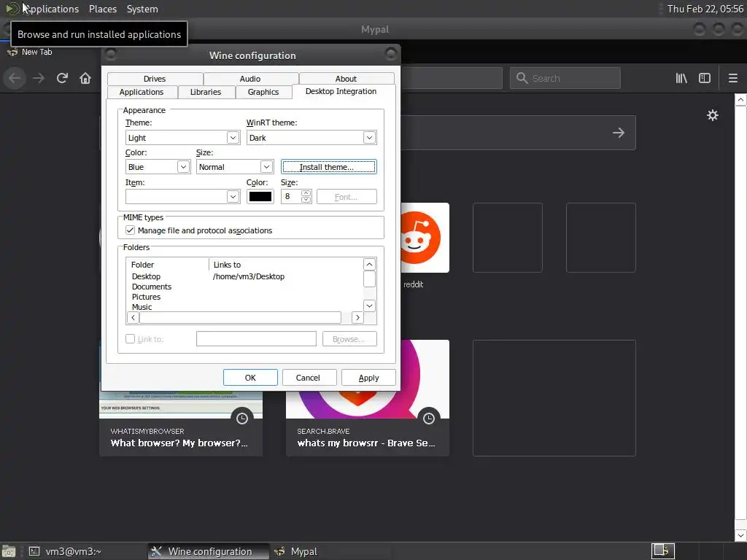Click Cancel in Wine configuration

pyautogui.click(x=309, y=378)
